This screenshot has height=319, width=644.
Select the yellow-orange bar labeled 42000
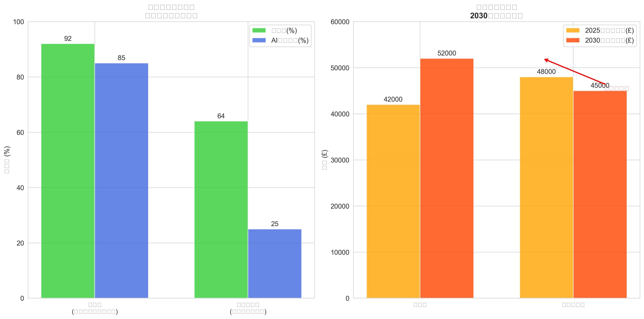pos(393,201)
